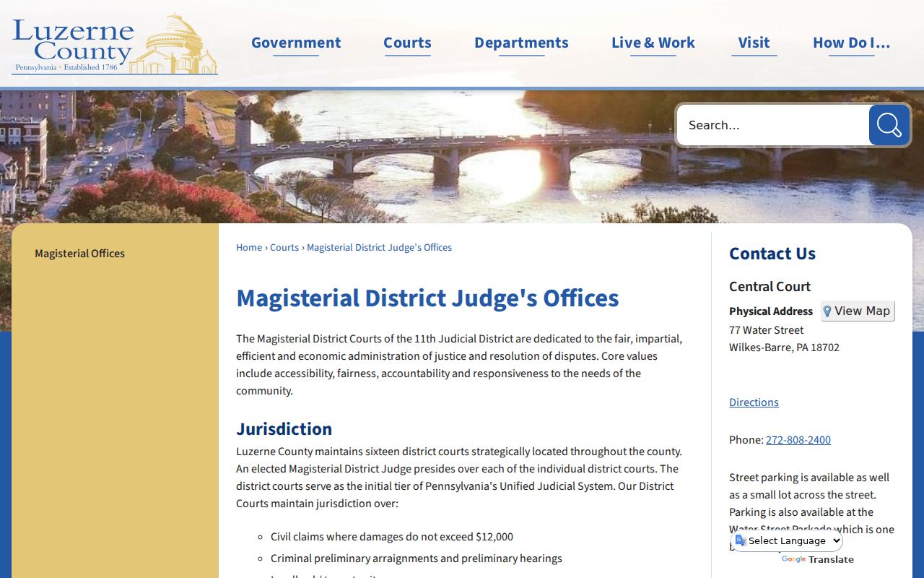The image size is (924, 578).
Task: Open the Directions link
Action: click(x=754, y=402)
